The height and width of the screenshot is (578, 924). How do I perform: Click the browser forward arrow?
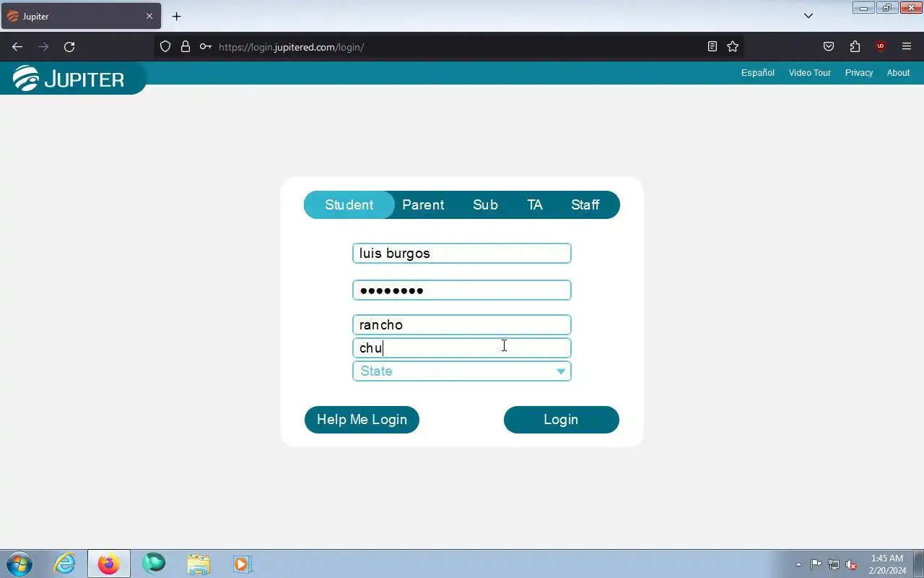(43, 47)
